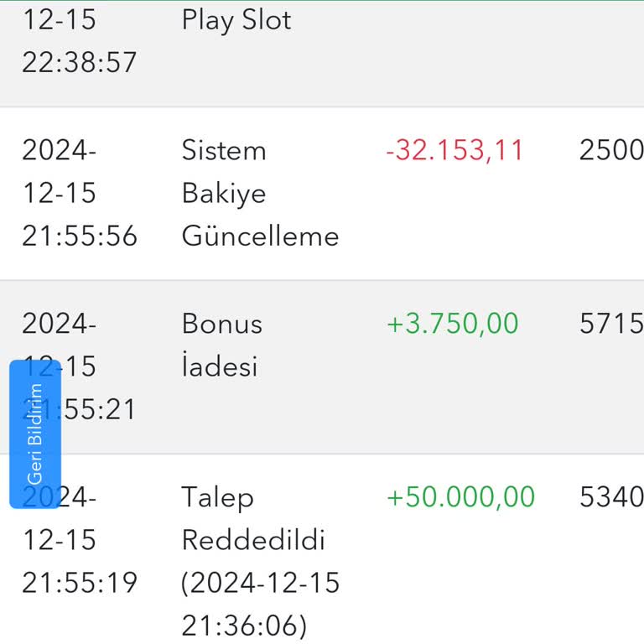
Task: Click the 2500 balance value
Action: click(611, 151)
